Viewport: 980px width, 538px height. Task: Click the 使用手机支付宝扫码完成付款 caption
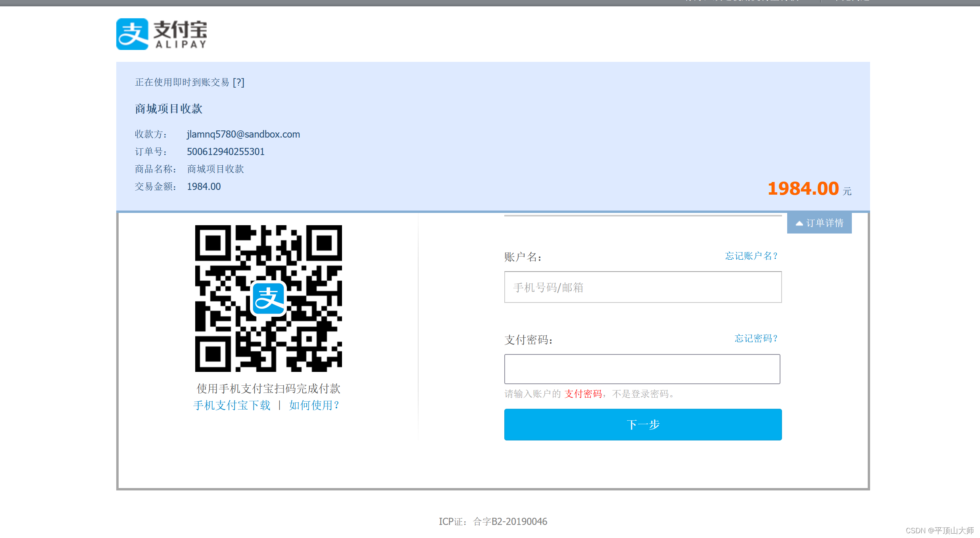click(269, 389)
